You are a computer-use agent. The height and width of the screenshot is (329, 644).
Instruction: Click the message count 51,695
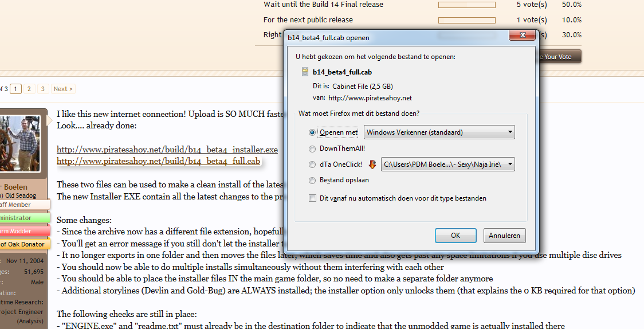34,272
